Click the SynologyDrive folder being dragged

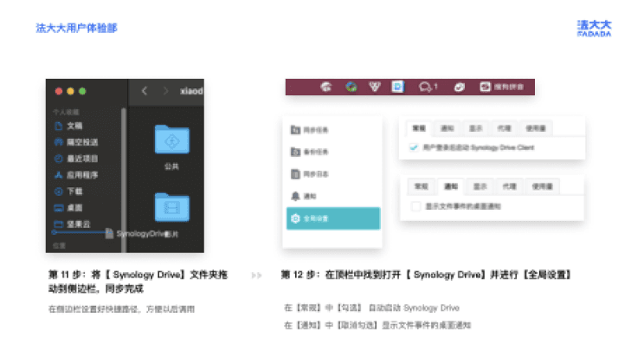tap(136, 234)
